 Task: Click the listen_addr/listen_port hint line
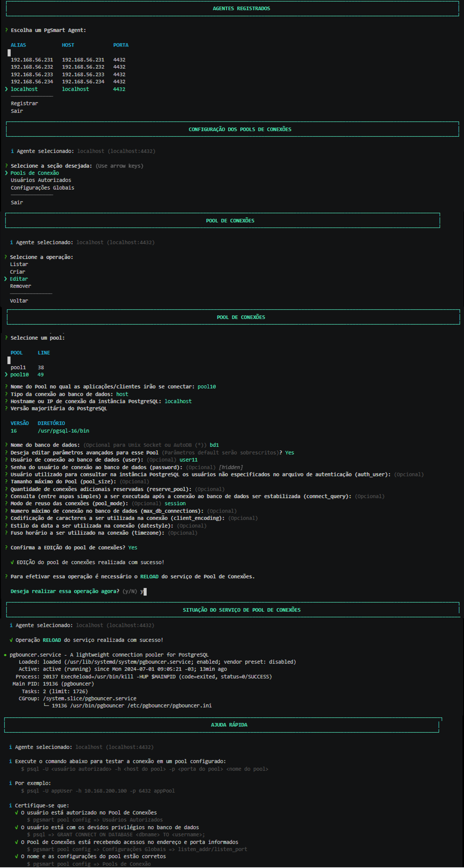(137, 849)
